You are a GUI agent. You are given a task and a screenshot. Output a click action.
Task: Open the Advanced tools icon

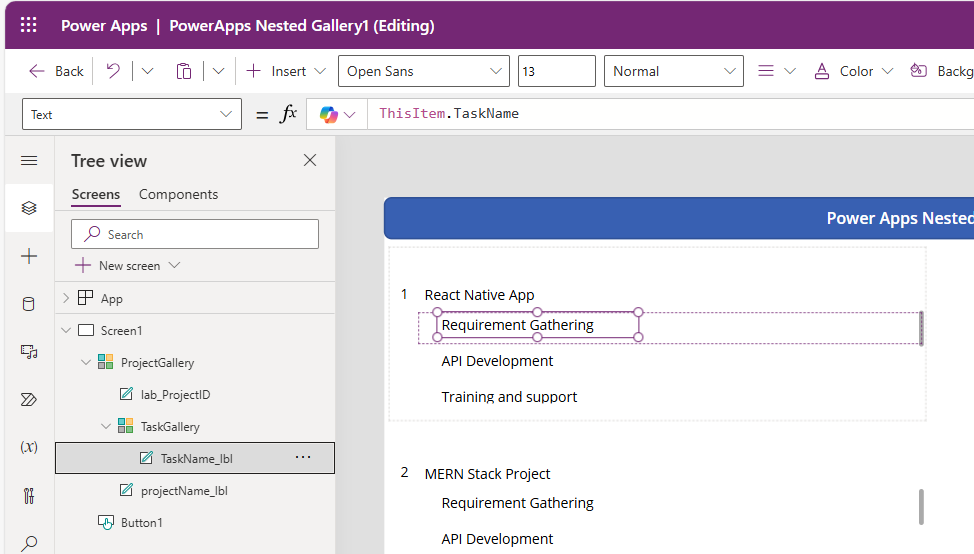[29, 496]
